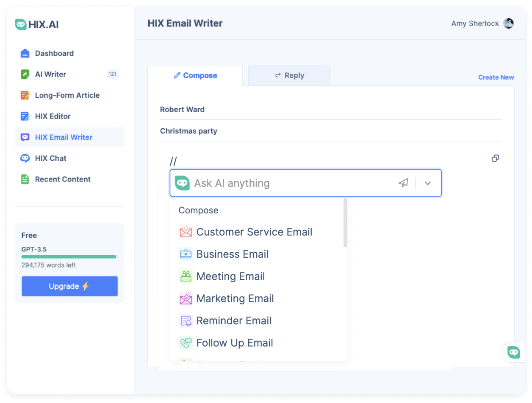Click the GPT-3.5 word usage progress bar

69,257
